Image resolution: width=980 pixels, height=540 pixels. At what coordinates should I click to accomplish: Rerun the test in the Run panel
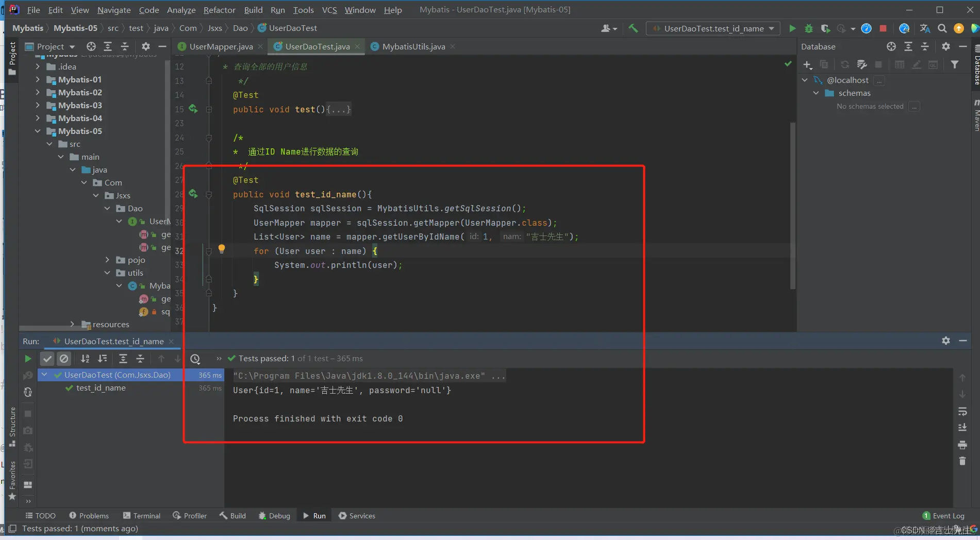click(x=28, y=359)
